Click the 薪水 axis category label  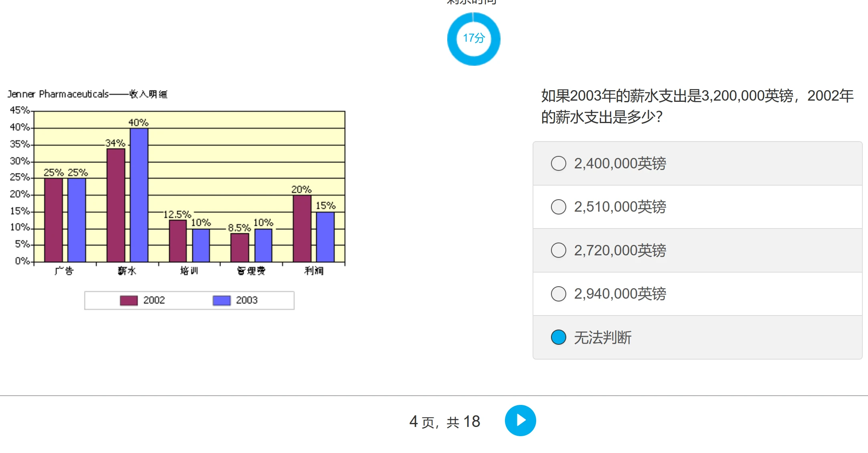(x=127, y=271)
